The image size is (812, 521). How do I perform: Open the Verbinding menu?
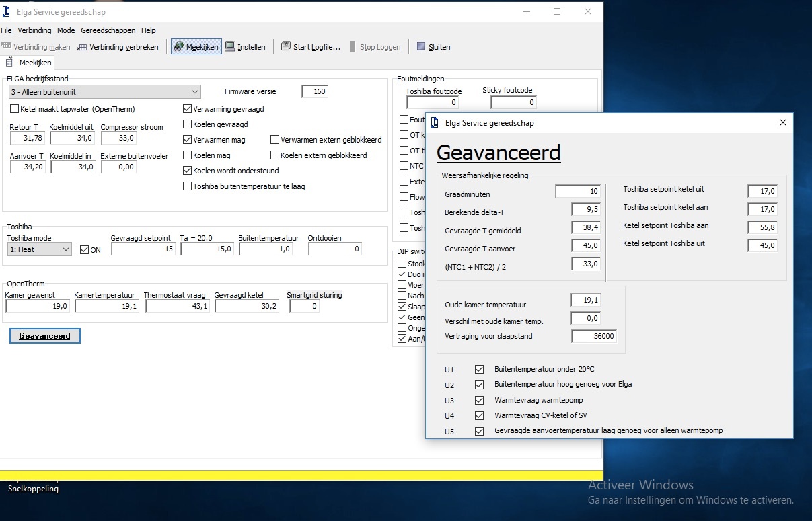[35, 30]
